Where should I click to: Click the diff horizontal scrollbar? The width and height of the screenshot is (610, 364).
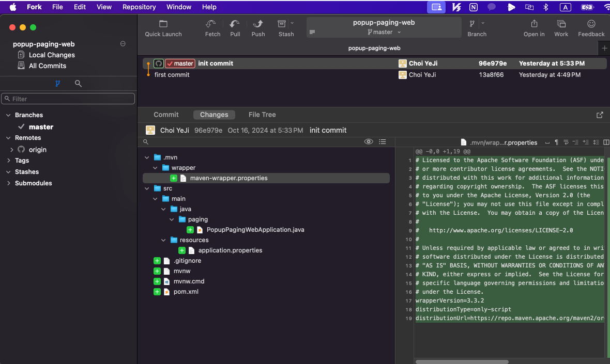point(462,361)
